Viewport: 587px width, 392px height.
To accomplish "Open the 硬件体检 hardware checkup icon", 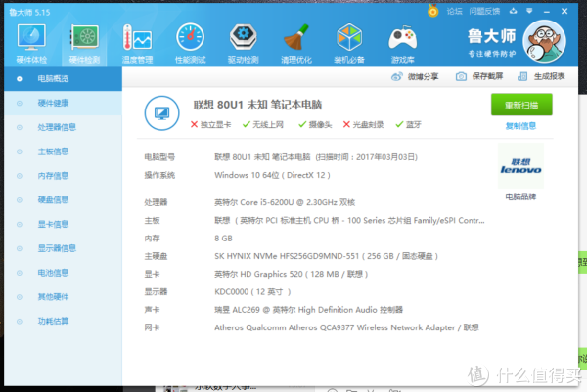I will point(31,43).
